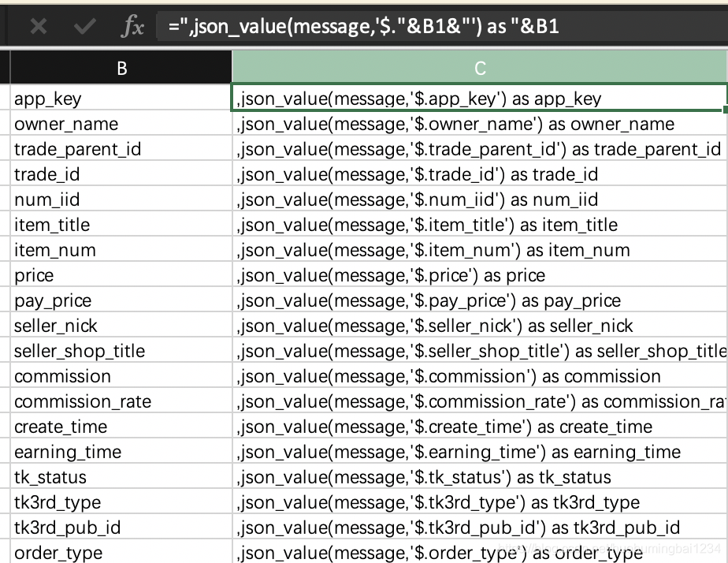The image size is (728, 563).
Task: Select cell seller_nick in column B
Action: point(121,325)
